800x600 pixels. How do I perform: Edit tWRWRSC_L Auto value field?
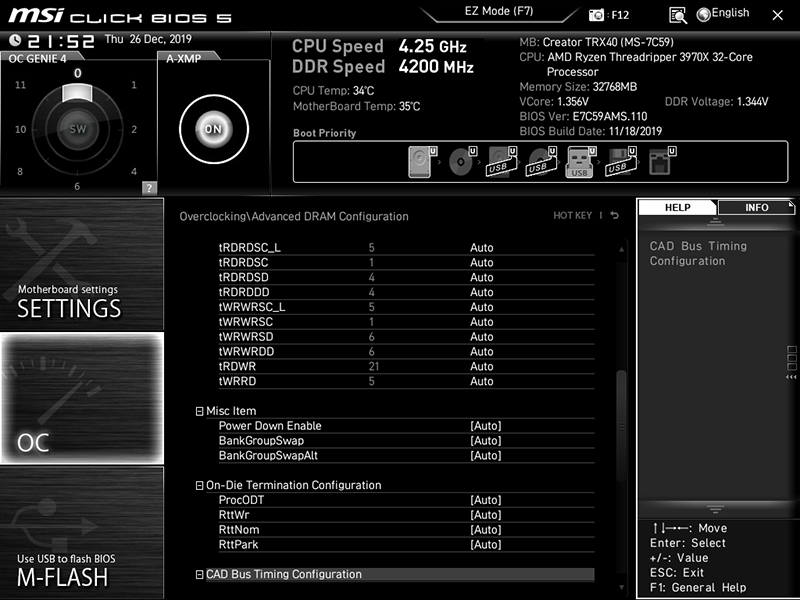coord(482,307)
